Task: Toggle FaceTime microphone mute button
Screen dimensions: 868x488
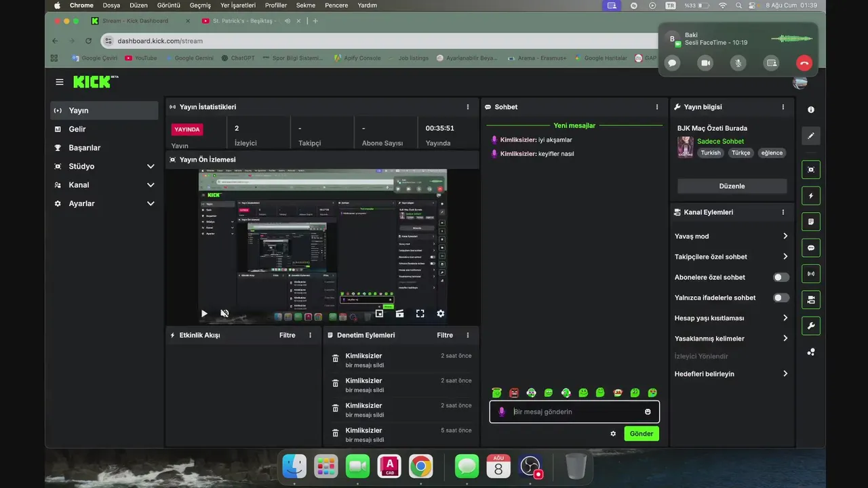Action: (738, 63)
